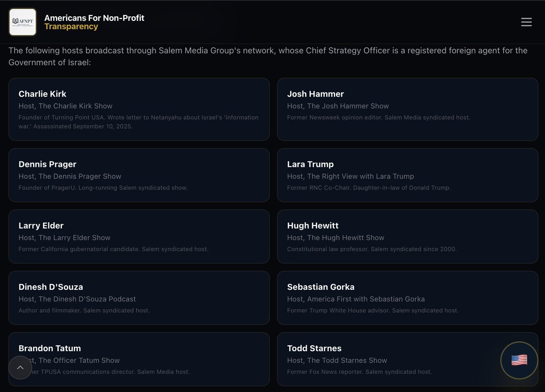This screenshot has height=392, width=545.
Task: Click 'Former Trump White House advisor' description
Action: (x=373, y=310)
